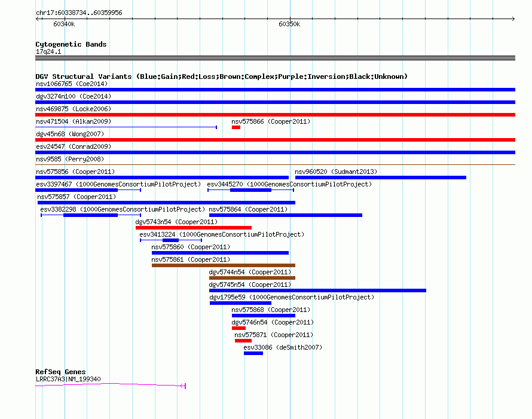The height and width of the screenshot is (419, 532).
Task: Click the 60340k ruler tick label
Action: tap(64, 24)
